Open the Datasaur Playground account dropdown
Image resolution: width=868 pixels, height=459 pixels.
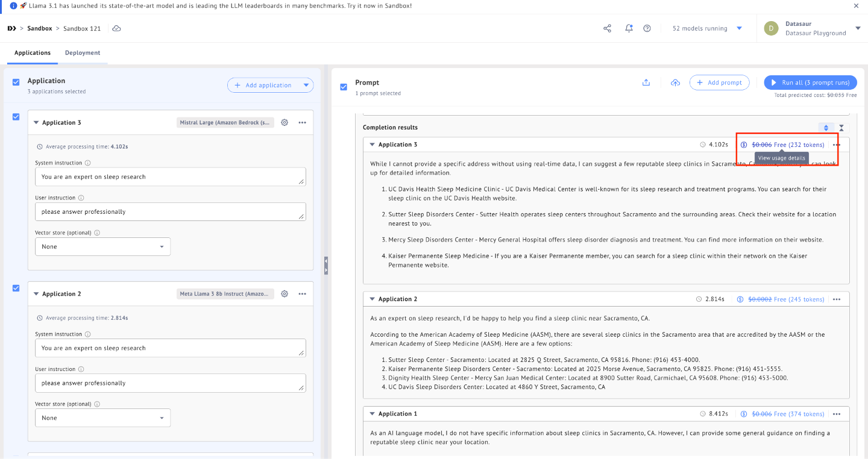(x=858, y=28)
